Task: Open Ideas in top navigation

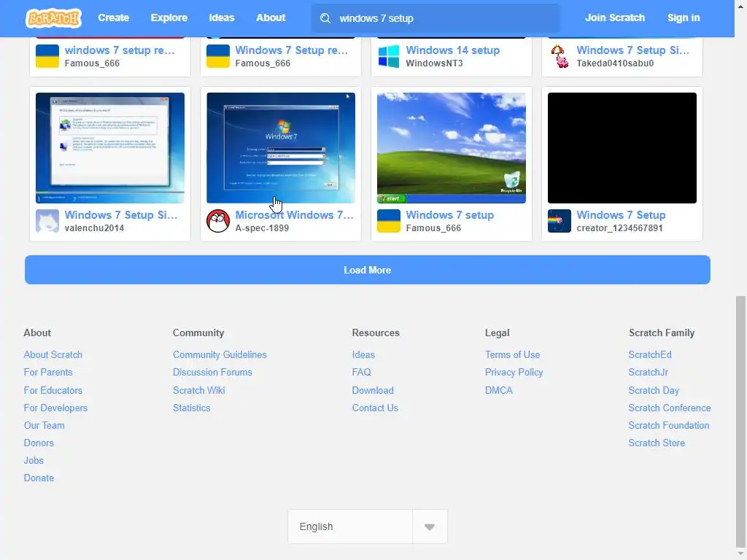Action: [x=222, y=17]
